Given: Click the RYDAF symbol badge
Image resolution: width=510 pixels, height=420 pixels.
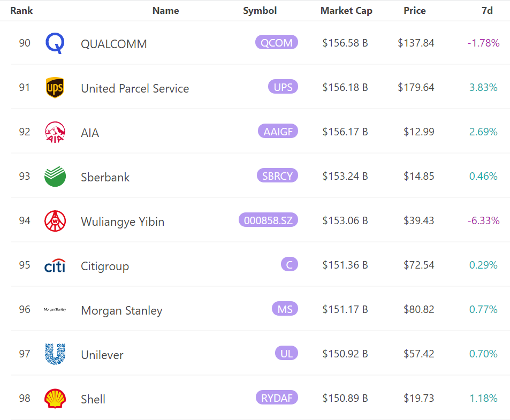Looking at the screenshot, I should coord(277,398).
